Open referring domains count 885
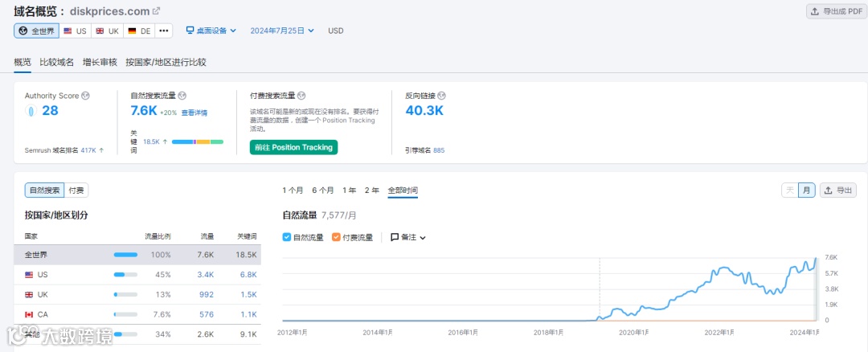The width and height of the screenshot is (868, 352). click(x=439, y=150)
